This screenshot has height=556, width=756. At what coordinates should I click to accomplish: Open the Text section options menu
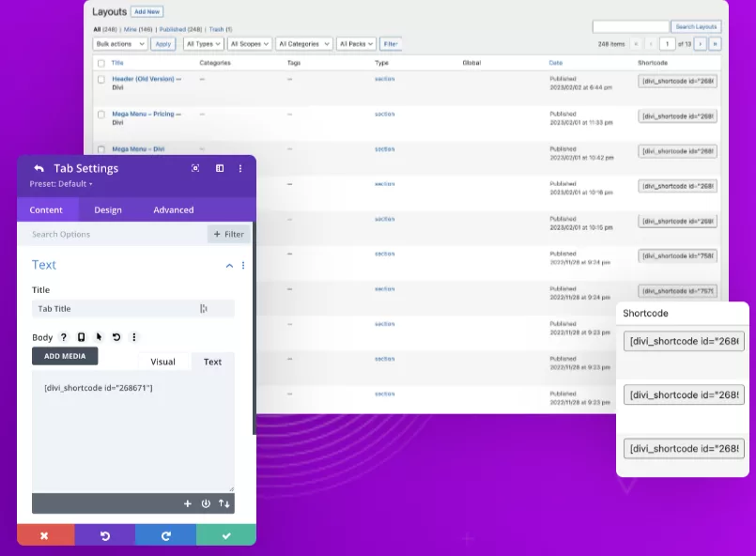pos(243,265)
